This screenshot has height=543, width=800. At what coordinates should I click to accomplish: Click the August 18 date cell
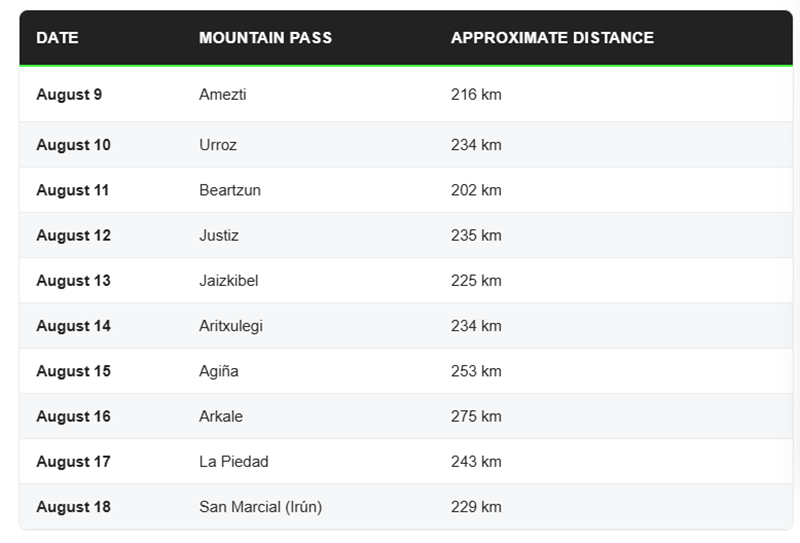tap(73, 507)
